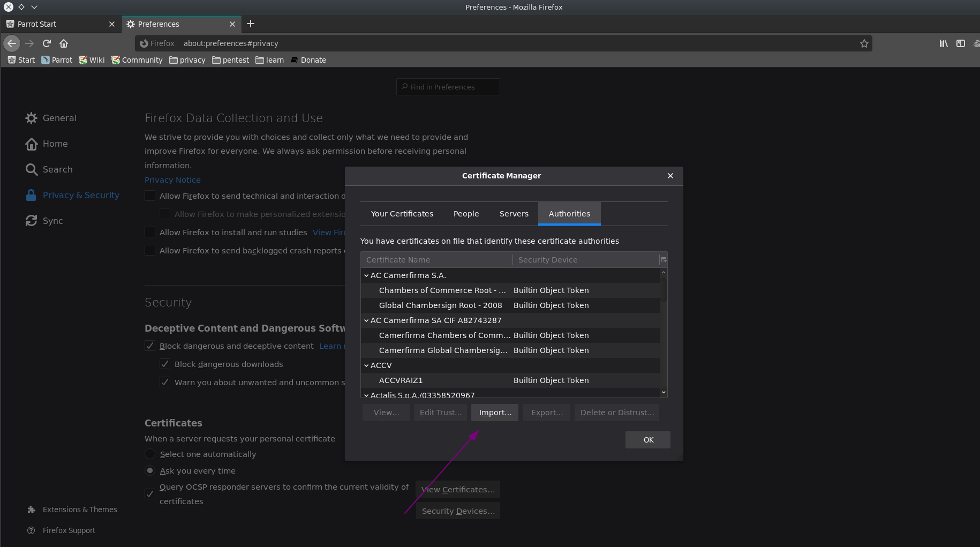Click the View... certificate button
Image resolution: width=980 pixels, height=547 pixels.
pos(386,413)
